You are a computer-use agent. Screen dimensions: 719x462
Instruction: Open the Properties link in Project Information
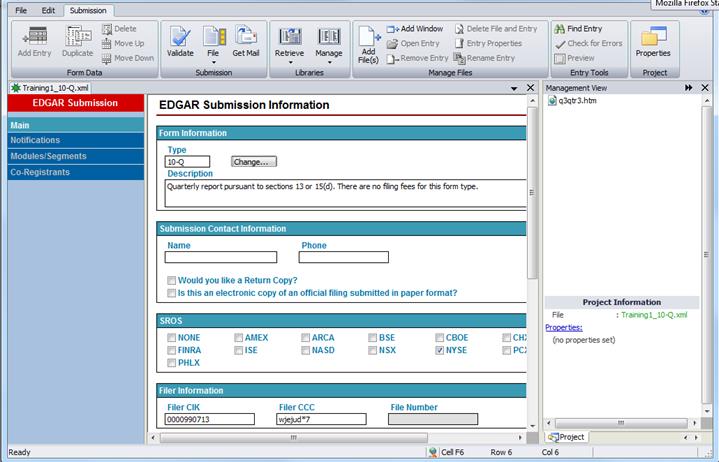(x=564, y=327)
